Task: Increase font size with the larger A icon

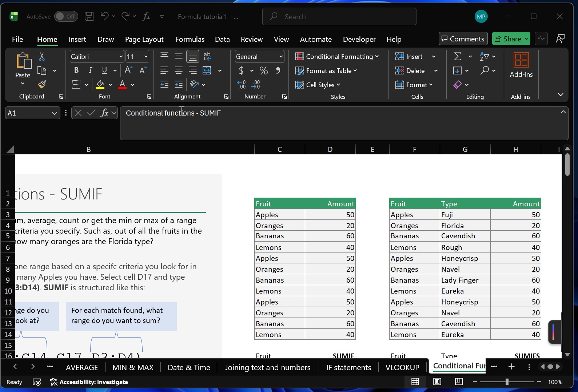Action: [128, 70]
